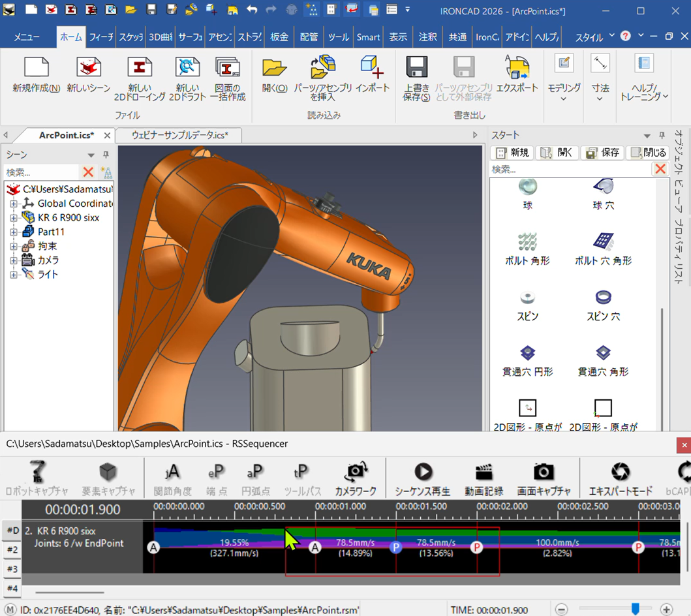The height and width of the screenshot is (616, 691).
Task: Select ボルト 穴 角形 catalog item
Action: (x=604, y=249)
